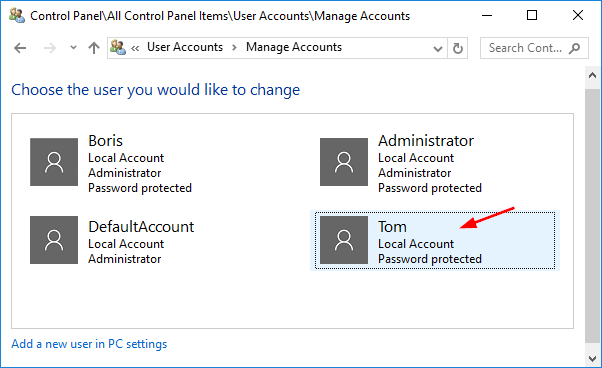This screenshot has height=368, width=602.
Task: Go up one level with Up arrow
Action: (94, 48)
